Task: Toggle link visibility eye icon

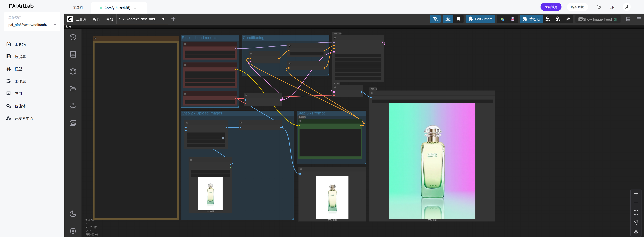Action: click(636, 231)
